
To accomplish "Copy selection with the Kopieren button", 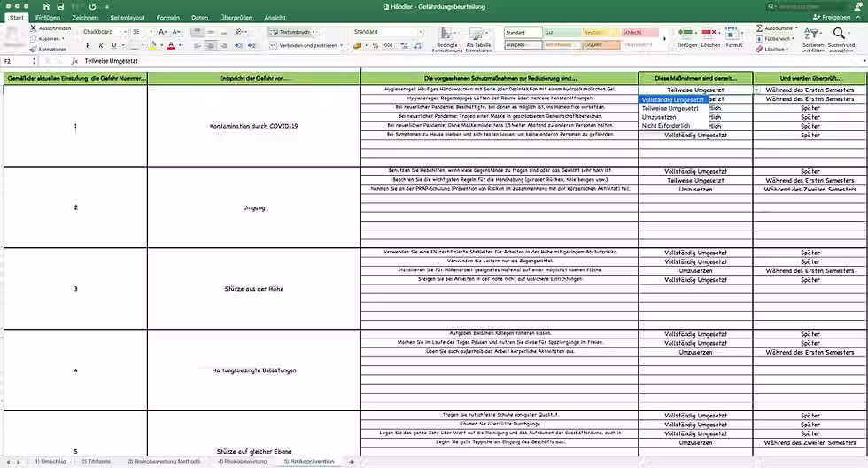I will 48,38.
